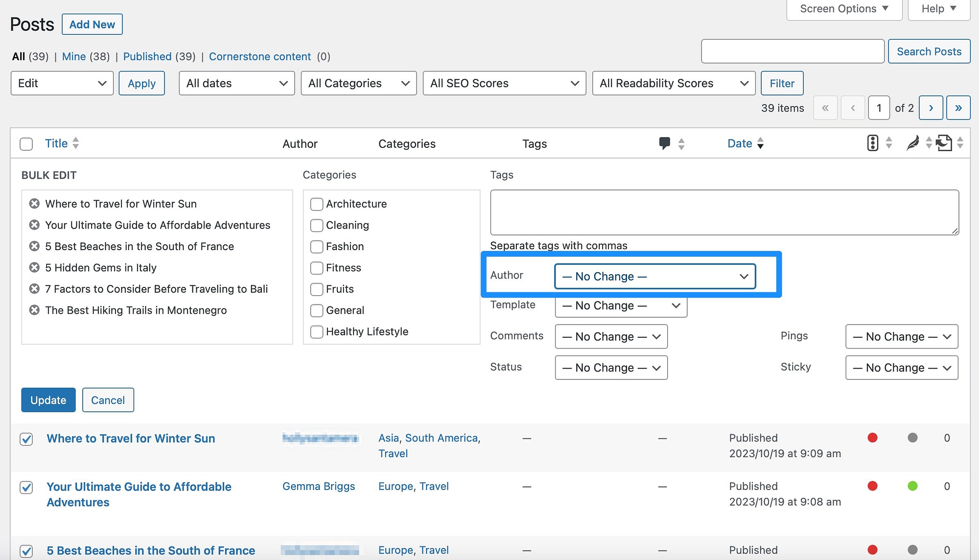Open the Help menu

[938, 9]
